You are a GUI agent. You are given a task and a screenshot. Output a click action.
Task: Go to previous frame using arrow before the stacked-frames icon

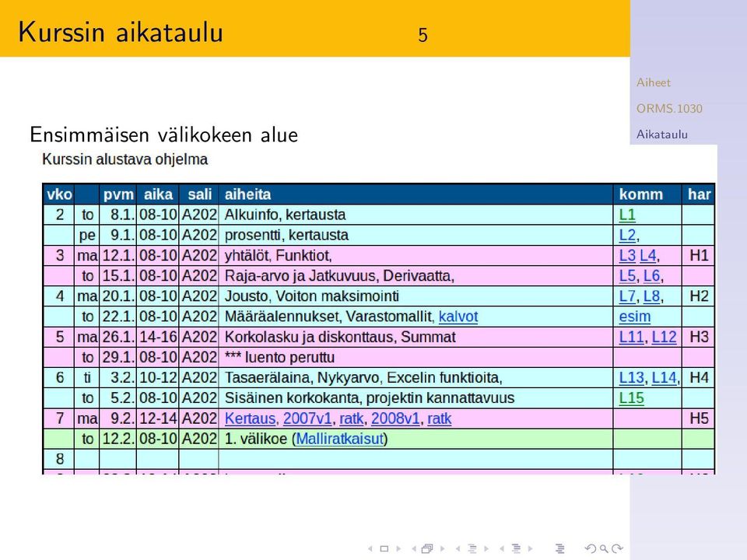click(414, 548)
